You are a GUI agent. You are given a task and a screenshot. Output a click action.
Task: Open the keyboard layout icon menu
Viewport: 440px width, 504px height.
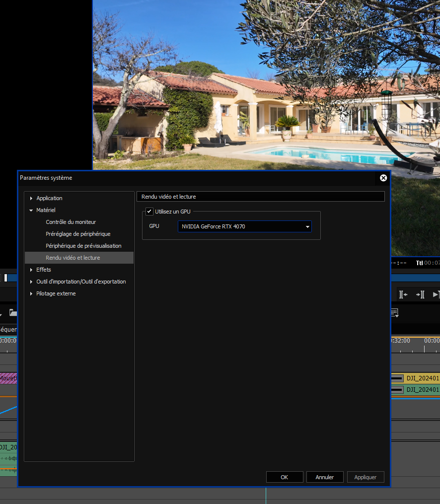click(395, 313)
